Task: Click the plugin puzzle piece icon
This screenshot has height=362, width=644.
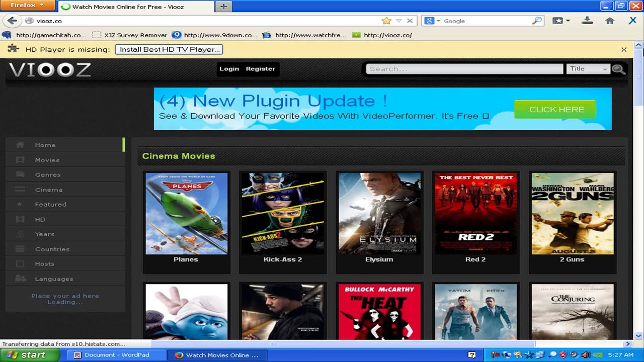Action: coord(14,49)
